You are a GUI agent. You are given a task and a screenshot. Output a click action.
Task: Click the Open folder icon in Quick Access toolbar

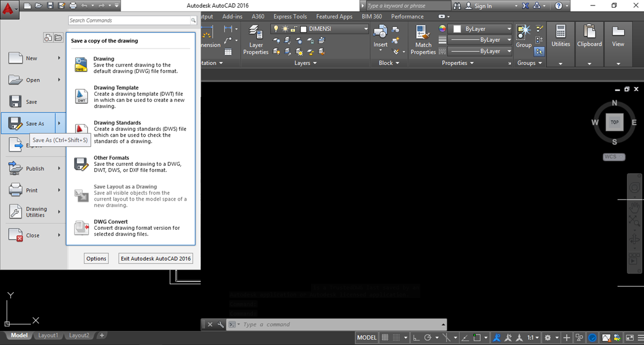[39, 6]
